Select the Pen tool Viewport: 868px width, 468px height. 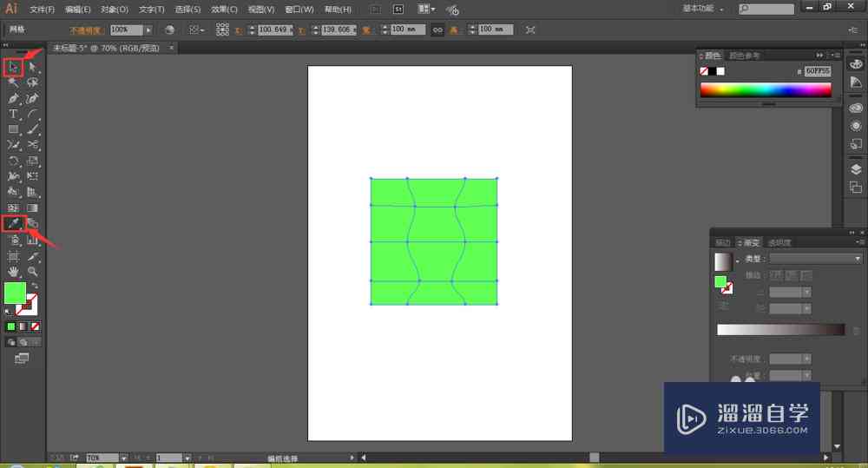tap(13, 99)
